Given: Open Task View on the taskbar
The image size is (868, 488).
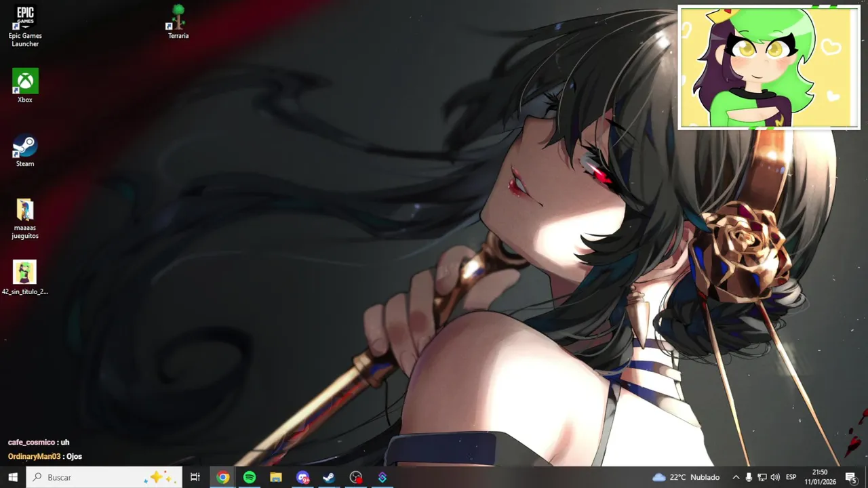Looking at the screenshot, I should pos(195,477).
